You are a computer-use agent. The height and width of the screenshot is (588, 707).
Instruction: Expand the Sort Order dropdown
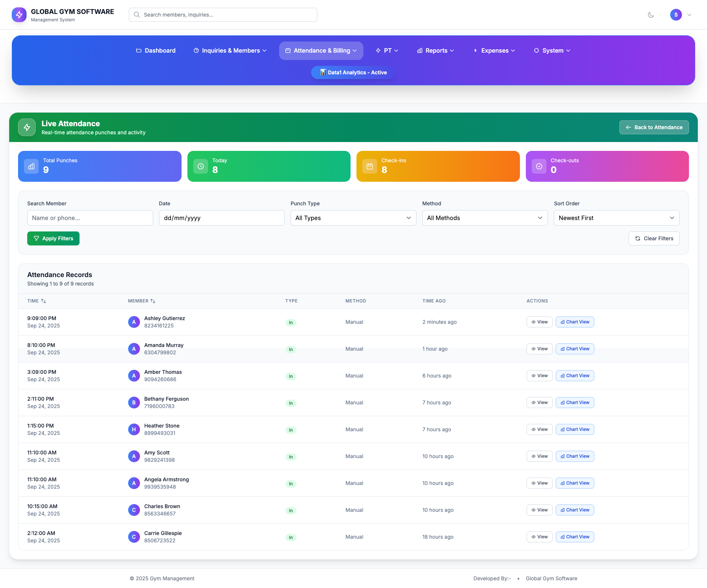pyautogui.click(x=616, y=218)
